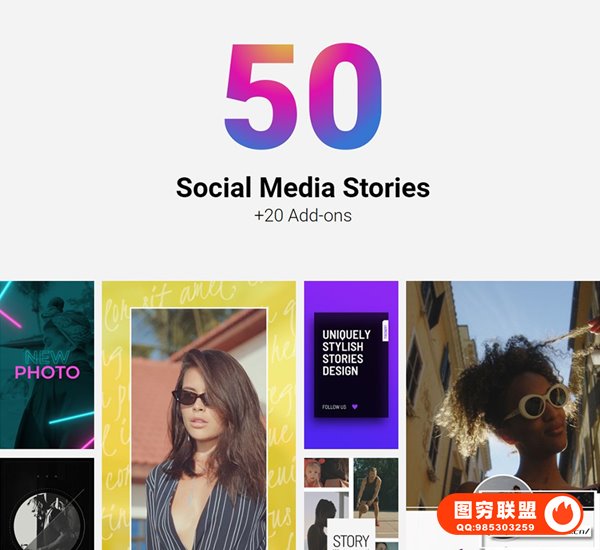The image size is (600, 550).
Task: Click the basketball player photo in collage
Action: (375, 498)
